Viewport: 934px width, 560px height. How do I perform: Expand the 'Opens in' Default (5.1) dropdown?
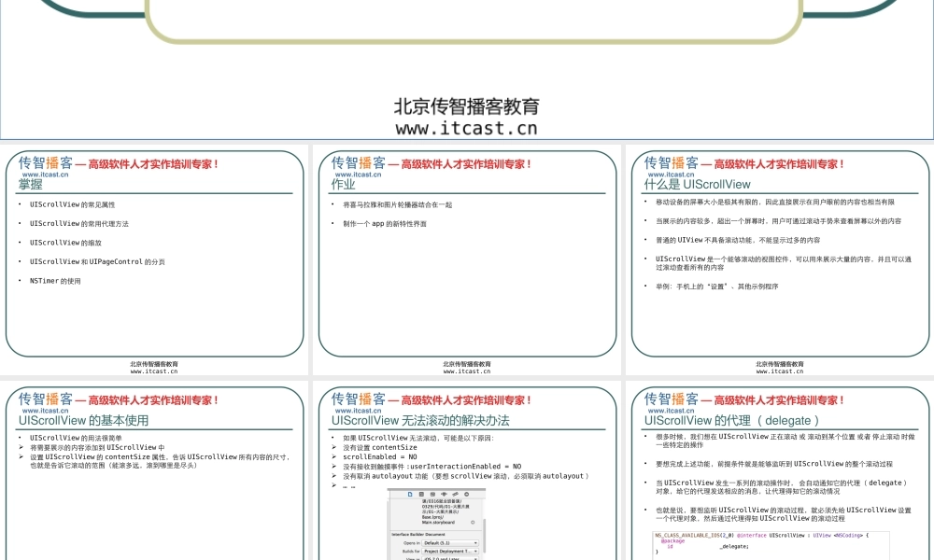[x=450, y=542]
